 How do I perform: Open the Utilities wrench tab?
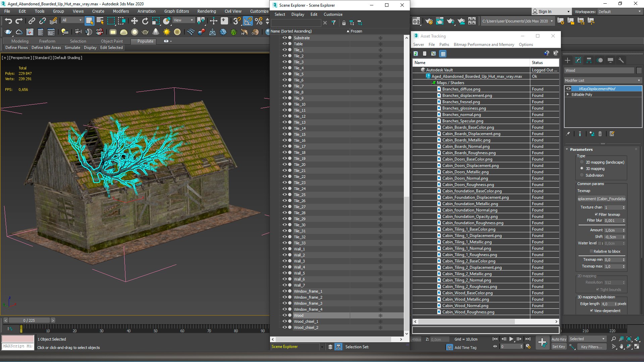[621, 60]
